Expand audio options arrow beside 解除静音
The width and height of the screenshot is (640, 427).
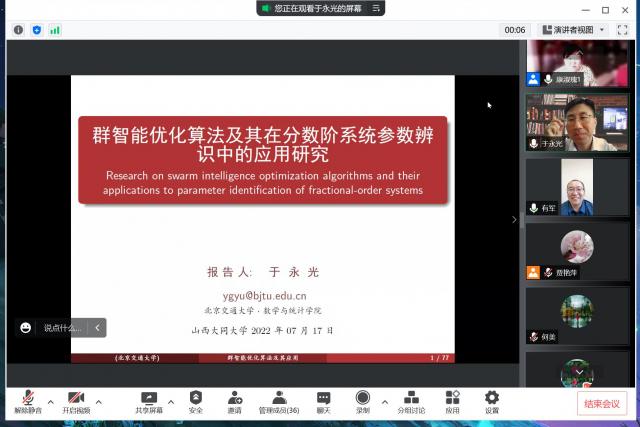coord(49,402)
